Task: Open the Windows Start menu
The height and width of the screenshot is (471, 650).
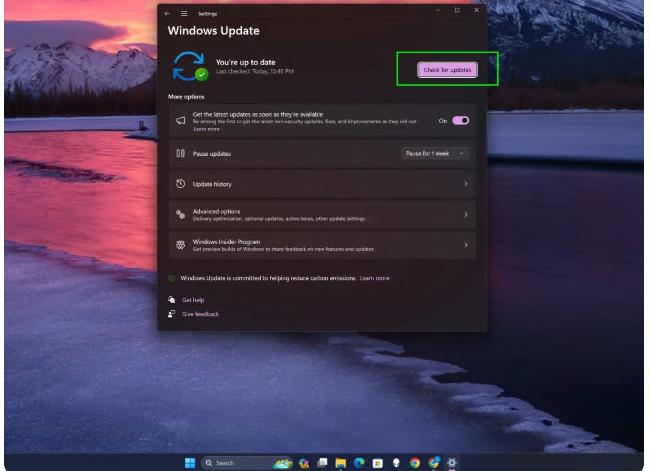Action: point(190,463)
